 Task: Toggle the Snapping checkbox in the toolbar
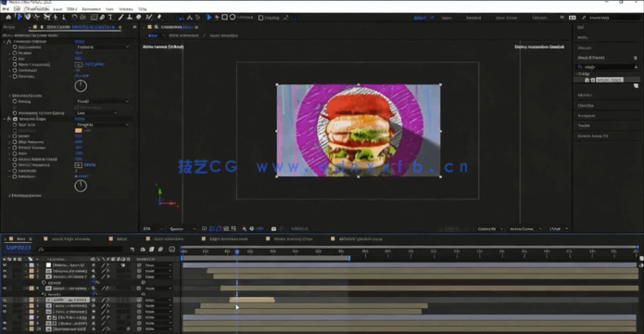pyautogui.click(x=260, y=18)
